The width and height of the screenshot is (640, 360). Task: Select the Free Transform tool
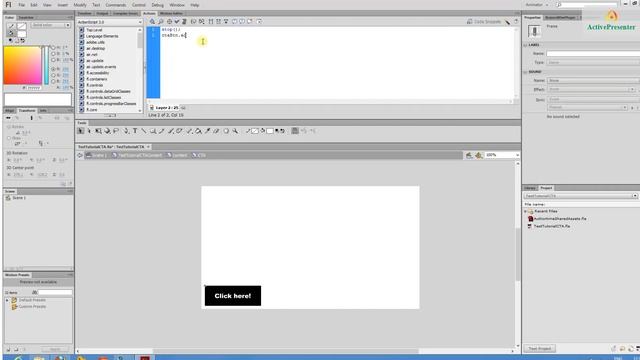coord(98,131)
